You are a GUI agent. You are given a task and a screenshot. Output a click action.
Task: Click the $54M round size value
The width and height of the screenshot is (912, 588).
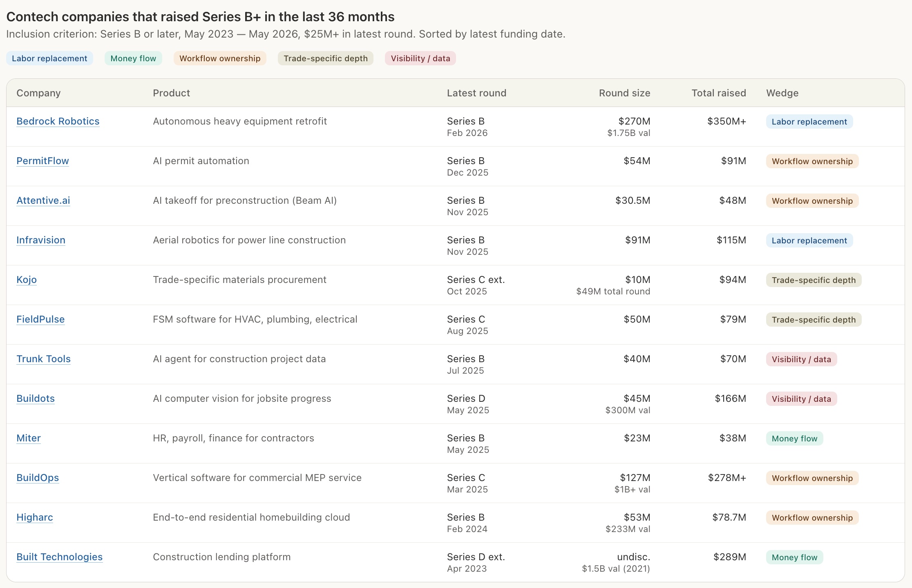(637, 161)
